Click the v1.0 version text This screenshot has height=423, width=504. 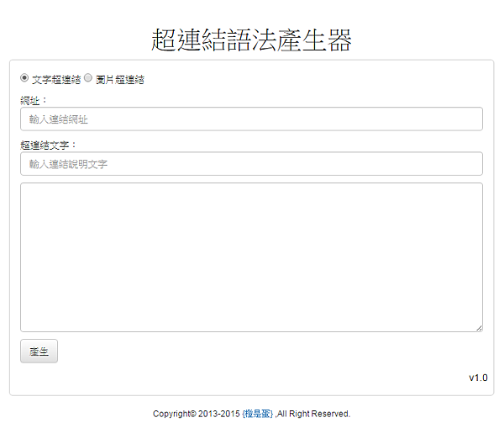(478, 378)
